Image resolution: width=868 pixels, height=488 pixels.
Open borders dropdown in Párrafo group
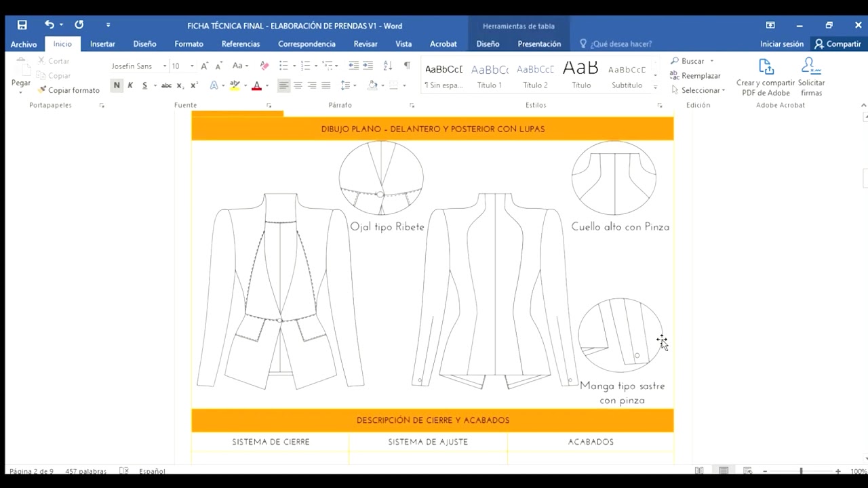pyautogui.click(x=404, y=85)
